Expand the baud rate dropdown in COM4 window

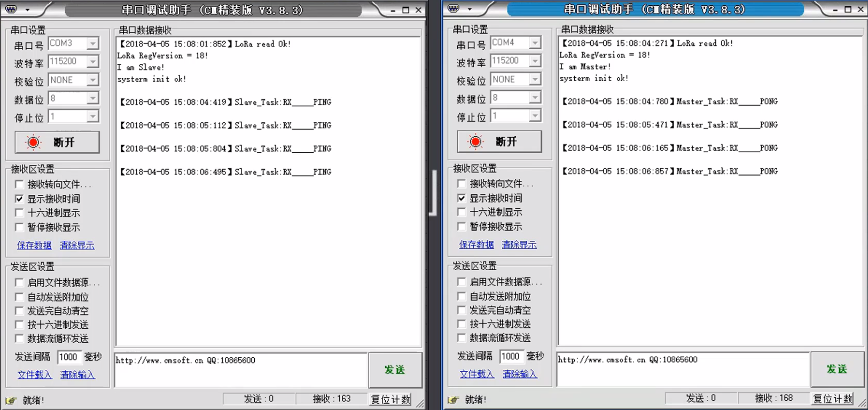coord(535,61)
